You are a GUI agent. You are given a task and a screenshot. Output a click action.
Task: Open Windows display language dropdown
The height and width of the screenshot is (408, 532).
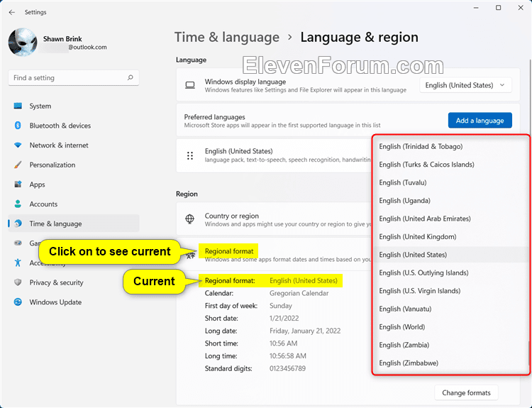(x=465, y=85)
